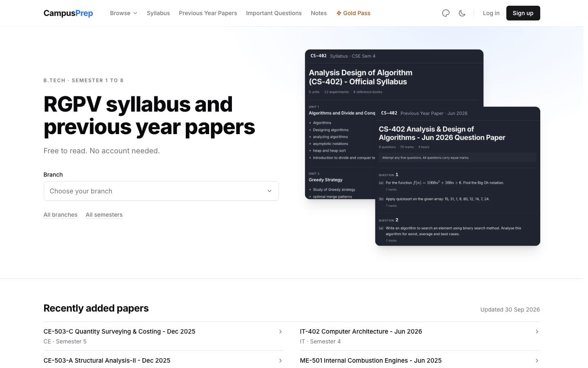Open CE-503-A Structural Analysis-II paper
This screenshot has width=588, height=368.
(163, 361)
